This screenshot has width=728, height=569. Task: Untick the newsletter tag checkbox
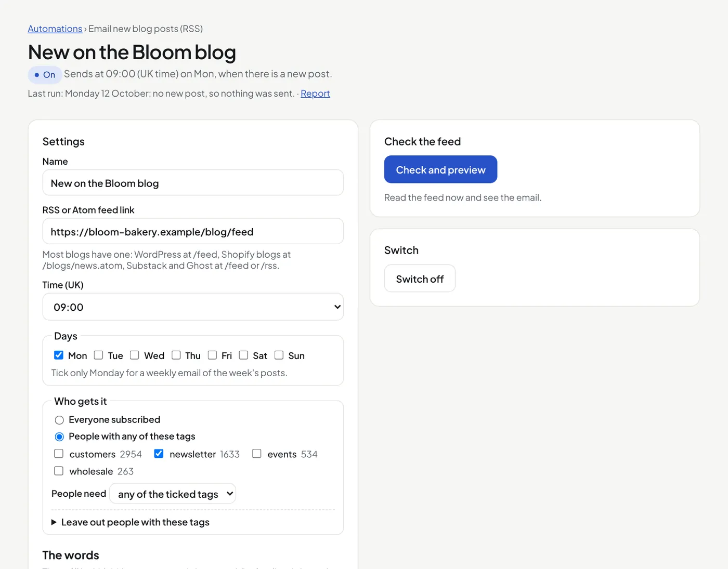(x=159, y=454)
